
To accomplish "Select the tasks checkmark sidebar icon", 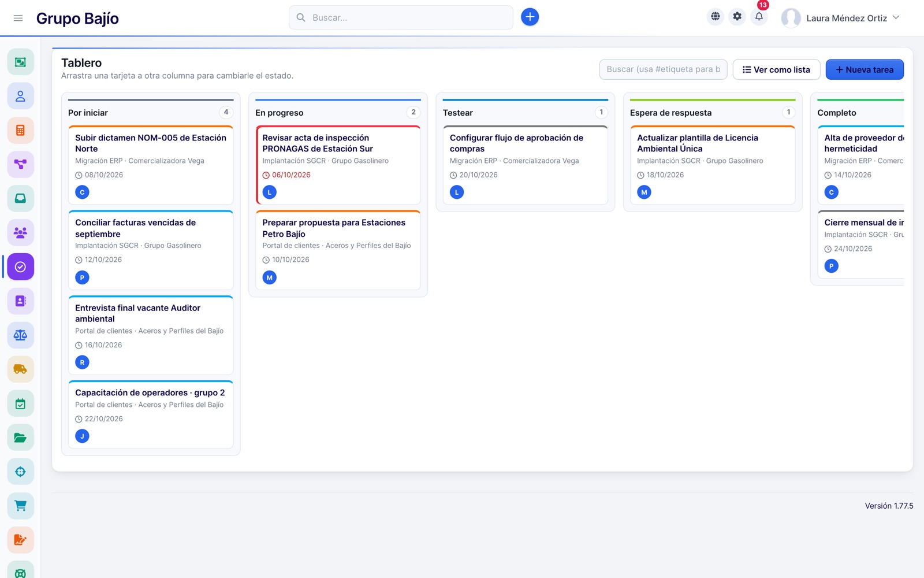I will [20, 266].
